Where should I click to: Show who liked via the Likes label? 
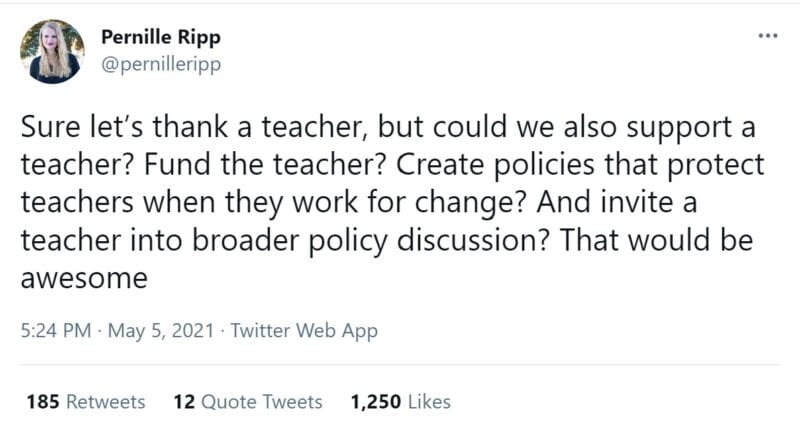point(430,402)
